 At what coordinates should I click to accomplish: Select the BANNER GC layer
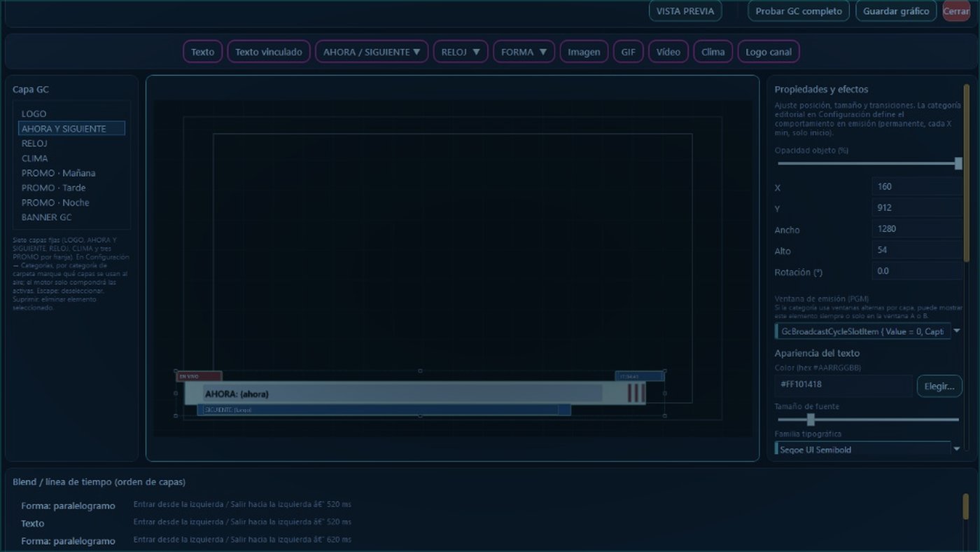71,217
